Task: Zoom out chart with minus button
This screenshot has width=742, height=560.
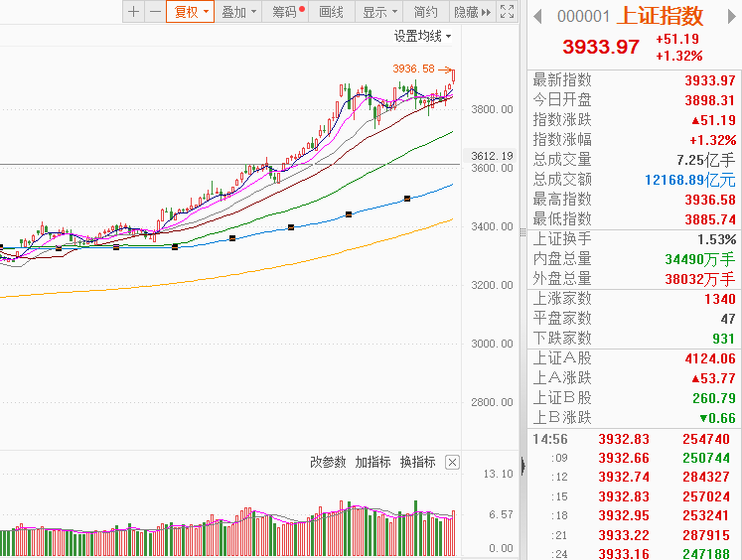Action: tap(155, 12)
